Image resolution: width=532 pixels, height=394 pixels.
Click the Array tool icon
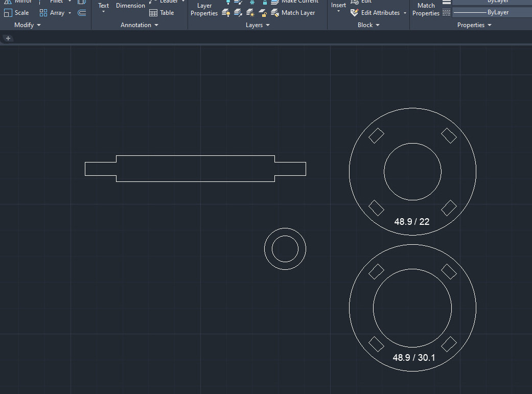tap(43, 13)
